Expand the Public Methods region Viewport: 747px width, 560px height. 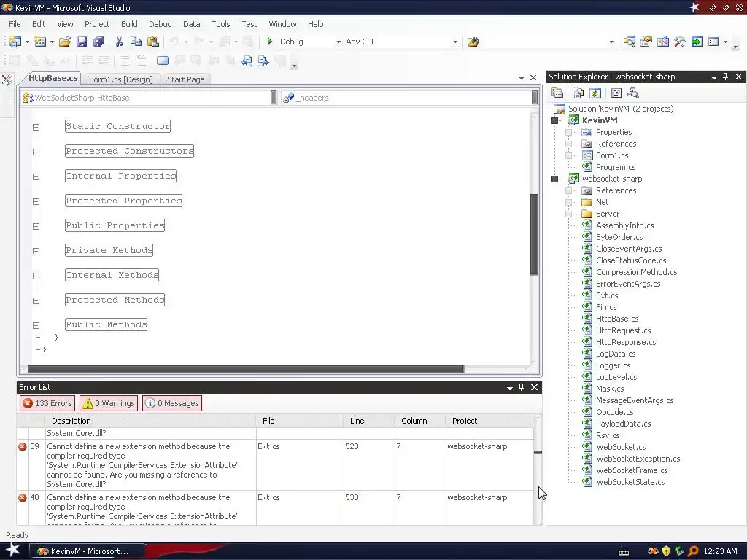[x=36, y=325]
